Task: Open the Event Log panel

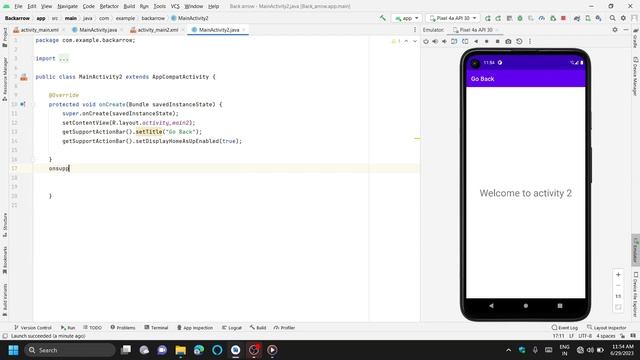Action: click(564, 328)
